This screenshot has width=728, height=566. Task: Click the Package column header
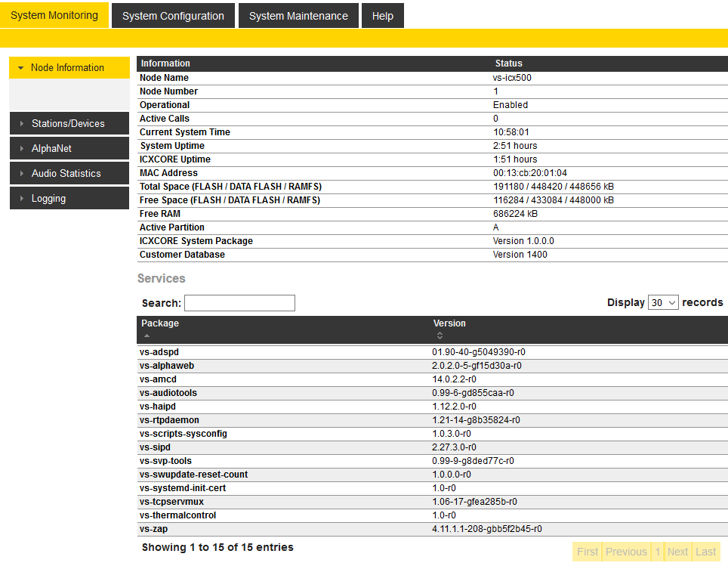160,323
